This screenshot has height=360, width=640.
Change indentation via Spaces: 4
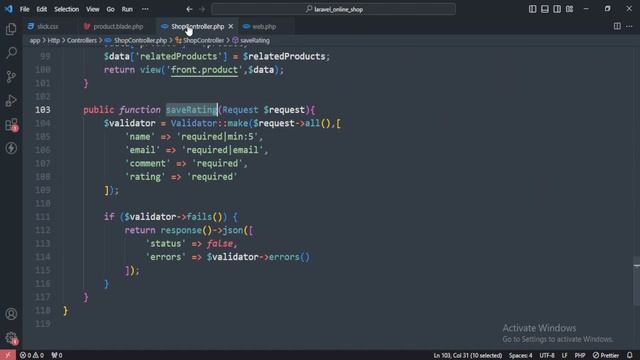[x=520, y=355]
